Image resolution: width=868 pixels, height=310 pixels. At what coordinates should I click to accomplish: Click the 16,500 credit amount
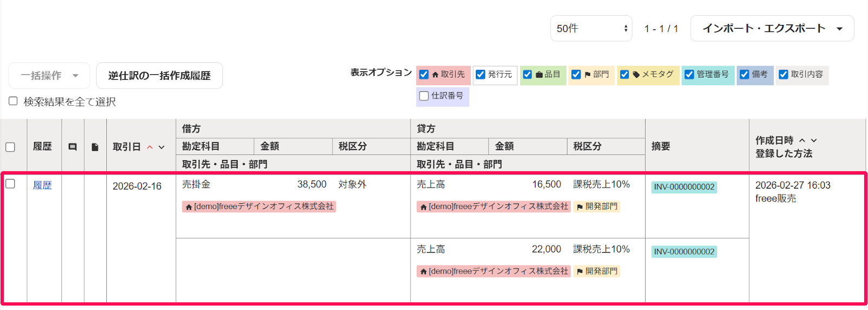pos(546,184)
